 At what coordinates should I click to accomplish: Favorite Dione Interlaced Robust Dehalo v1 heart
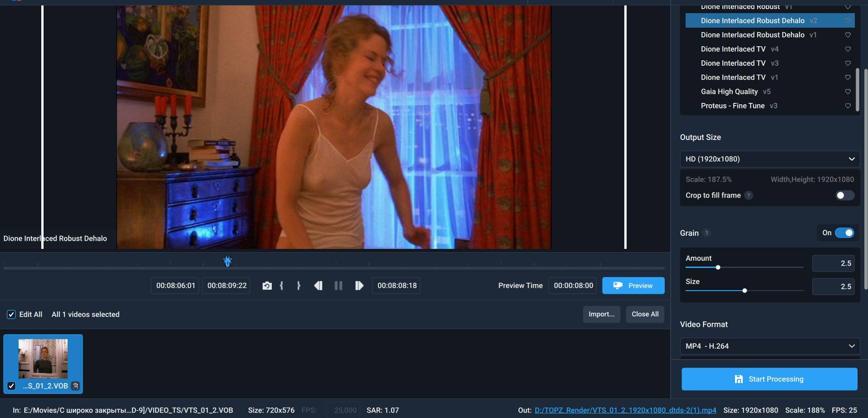(x=848, y=35)
